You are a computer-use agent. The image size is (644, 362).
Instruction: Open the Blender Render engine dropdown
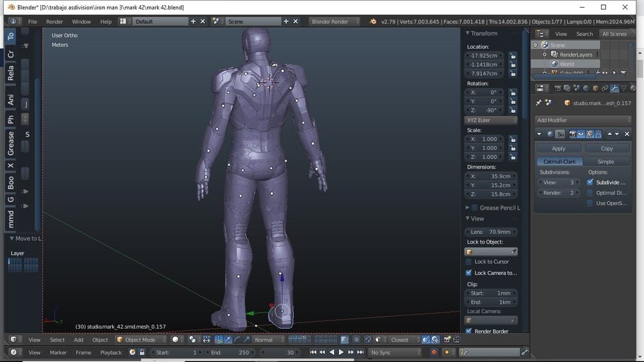click(x=334, y=21)
